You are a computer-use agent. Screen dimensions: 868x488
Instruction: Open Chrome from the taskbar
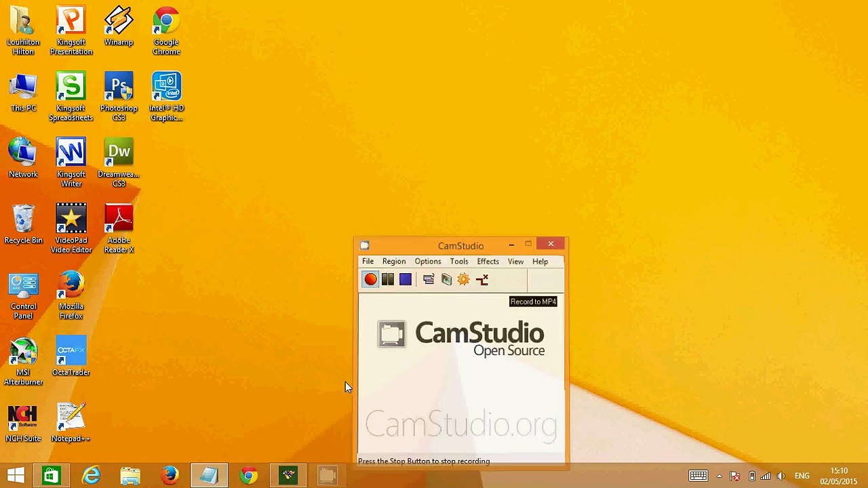point(249,475)
